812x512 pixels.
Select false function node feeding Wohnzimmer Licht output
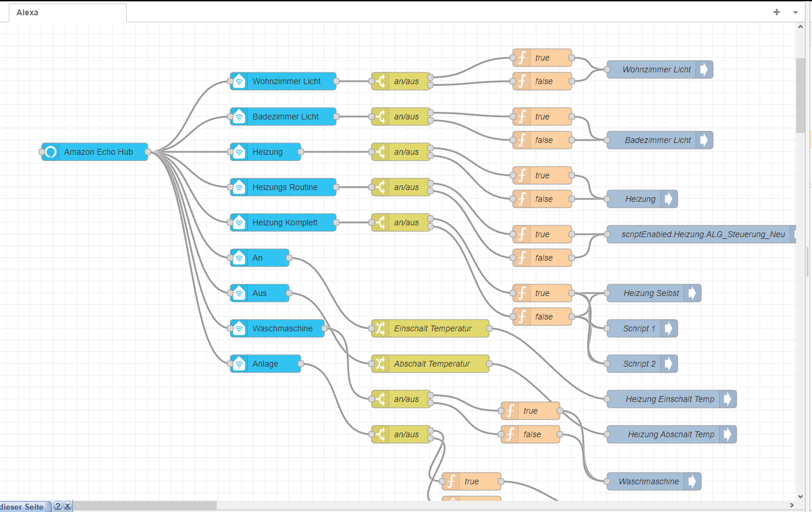[542, 81]
